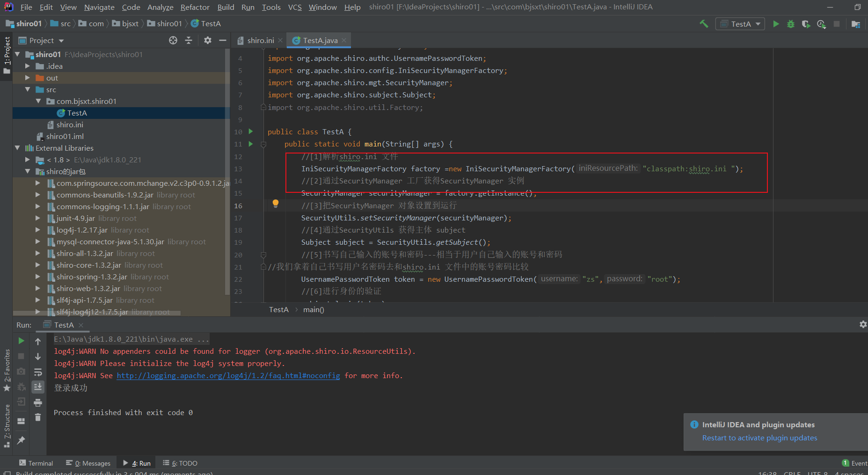Print the Run console output
The width and height of the screenshot is (868, 475).
38,402
